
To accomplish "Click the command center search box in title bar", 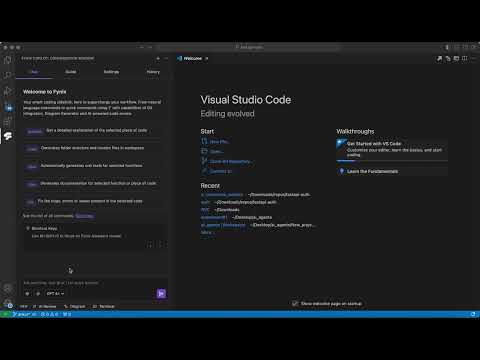I will tap(248, 47).
